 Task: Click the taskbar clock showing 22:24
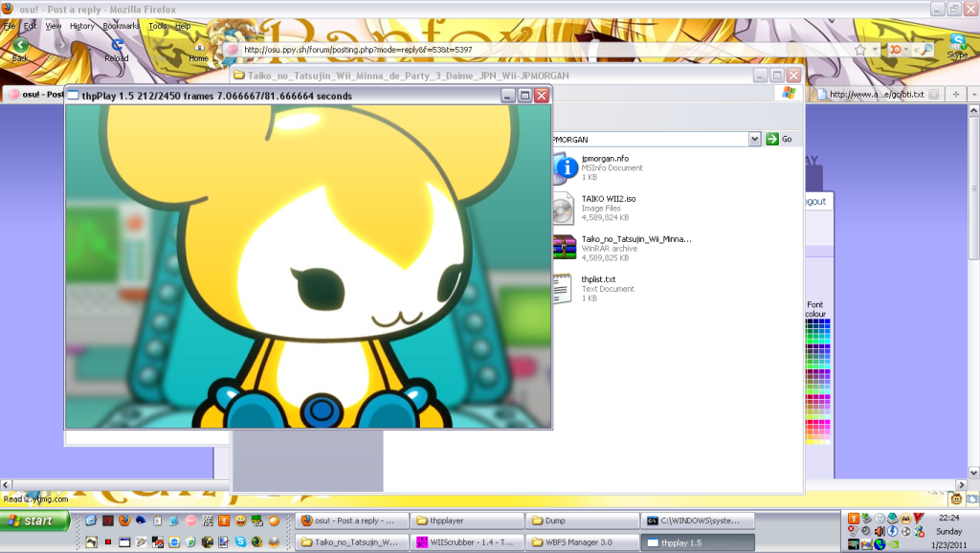click(x=948, y=518)
